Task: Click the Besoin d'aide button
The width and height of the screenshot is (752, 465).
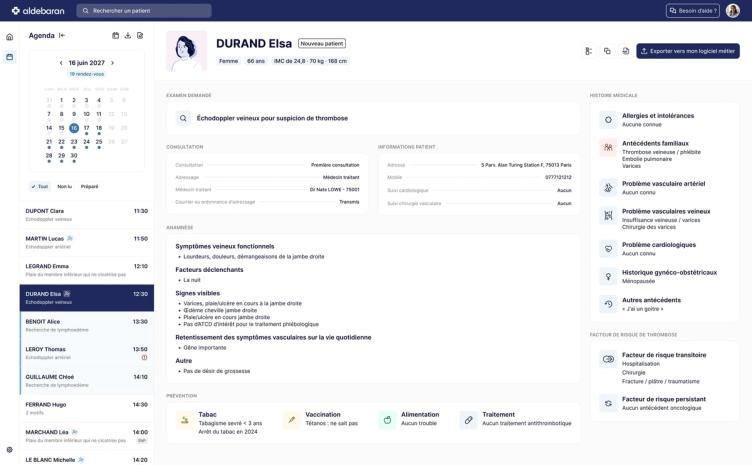Action: pyautogui.click(x=693, y=11)
